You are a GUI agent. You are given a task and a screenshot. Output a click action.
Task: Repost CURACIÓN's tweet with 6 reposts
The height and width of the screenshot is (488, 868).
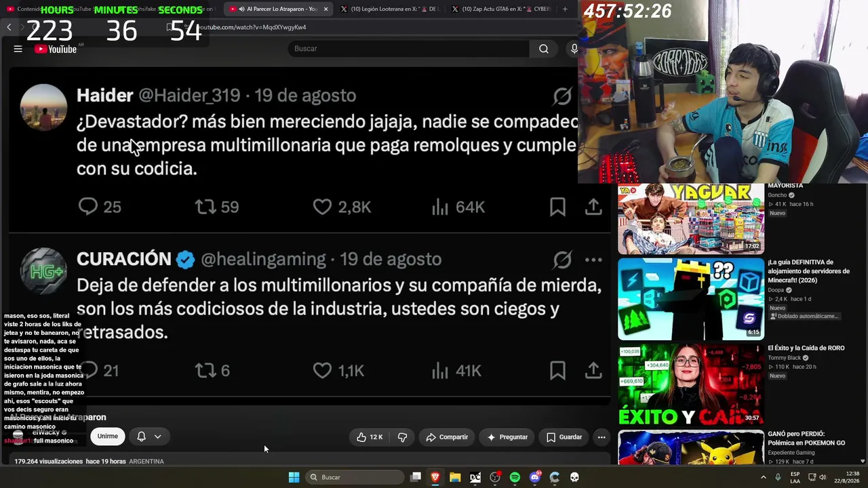pyautogui.click(x=205, y=370)
